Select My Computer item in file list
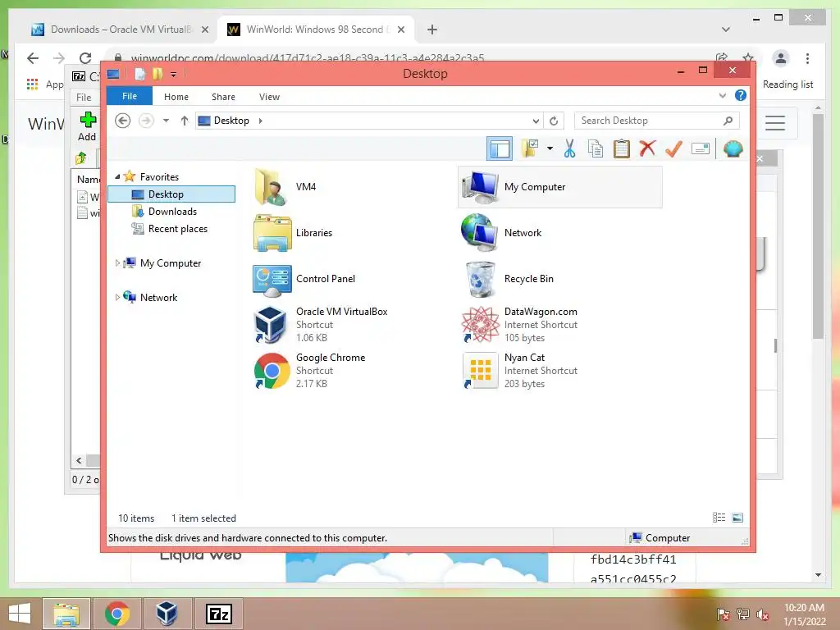This screenshot has width=840, height=630. pos(559,187)
